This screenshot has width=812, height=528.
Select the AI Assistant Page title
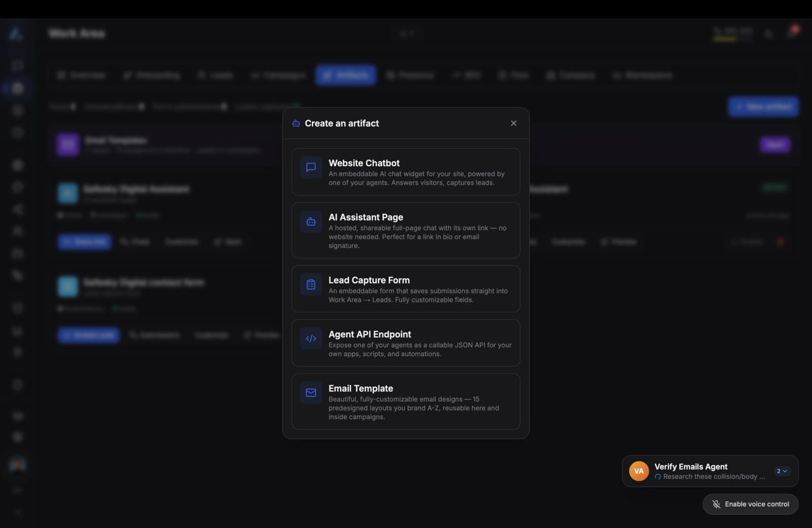[x=366, y=218]
